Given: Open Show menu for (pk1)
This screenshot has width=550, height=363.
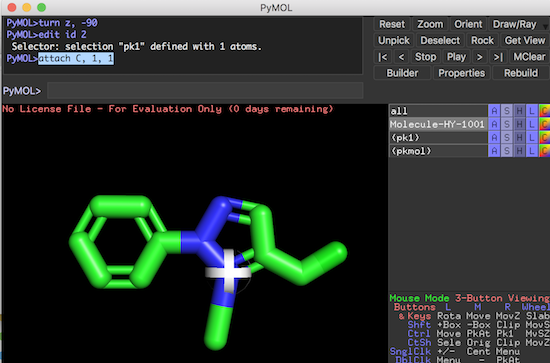Looking at the screenshot, I should point(507,137).
